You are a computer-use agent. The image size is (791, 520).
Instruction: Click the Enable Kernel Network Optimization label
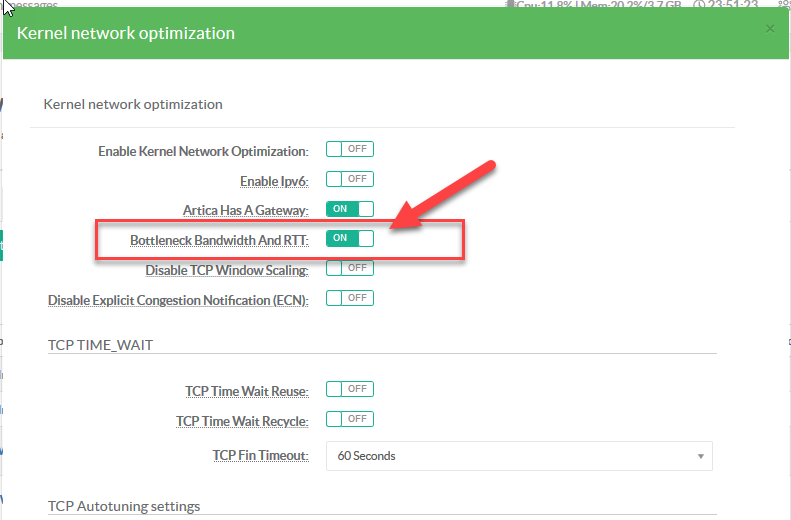[202, 151]
